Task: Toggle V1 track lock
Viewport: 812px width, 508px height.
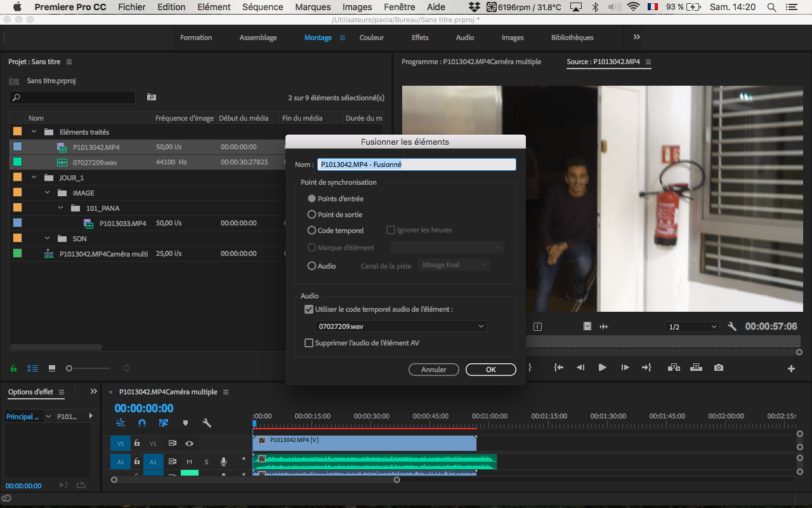Action: pos(137,443)
